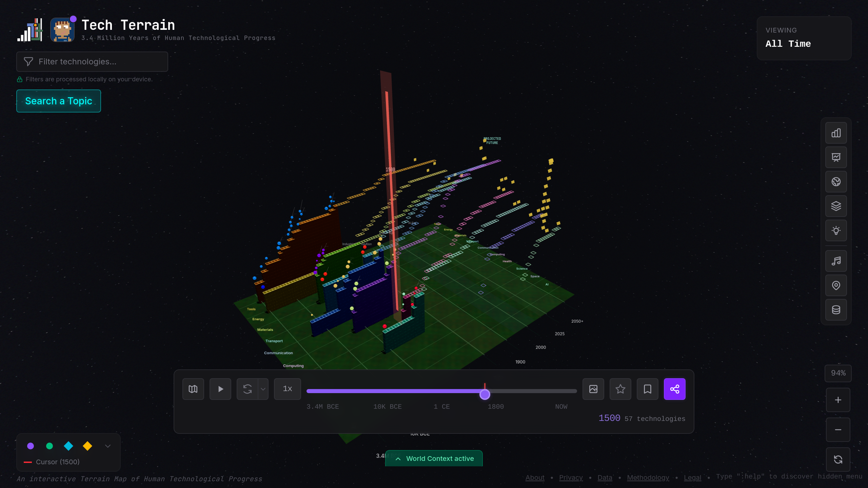Click the map pin location icon
Image resolution: width=868 pixels, height=488 pixels.
point(836,285)
